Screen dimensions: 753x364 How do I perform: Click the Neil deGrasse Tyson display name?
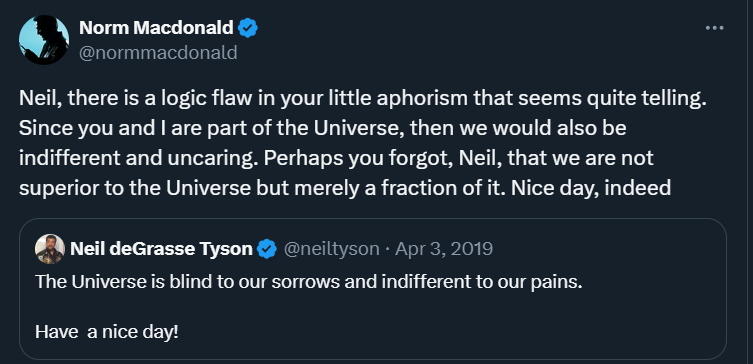tap(161, 249)
